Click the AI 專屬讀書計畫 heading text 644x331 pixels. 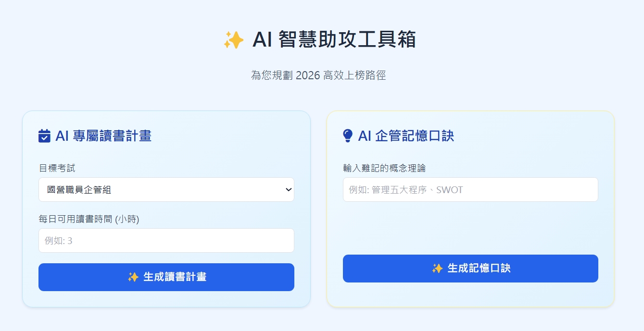coord(103,136)
